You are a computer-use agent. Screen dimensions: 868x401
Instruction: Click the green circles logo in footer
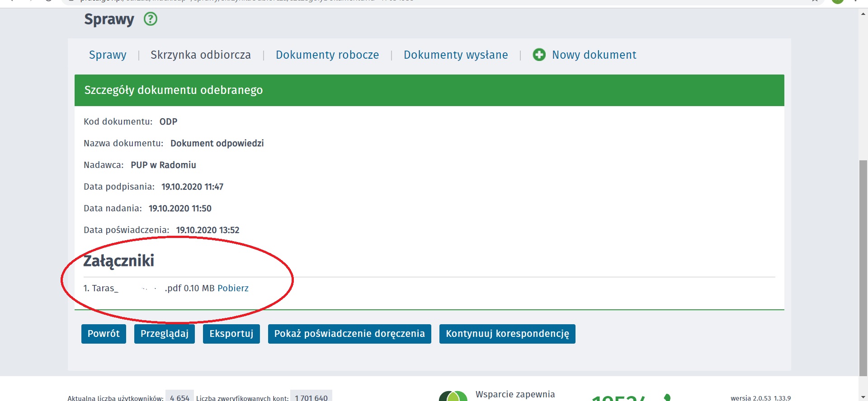click(x=453, y=396)
